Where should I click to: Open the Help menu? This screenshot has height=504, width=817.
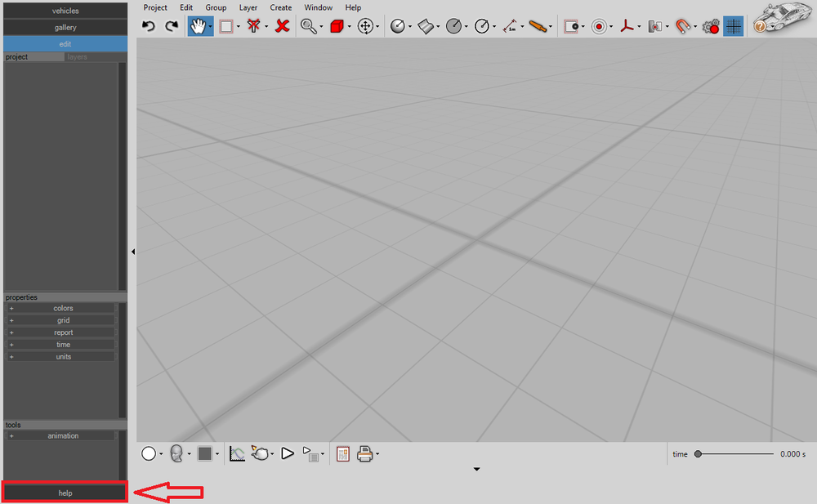click(353, 8)
